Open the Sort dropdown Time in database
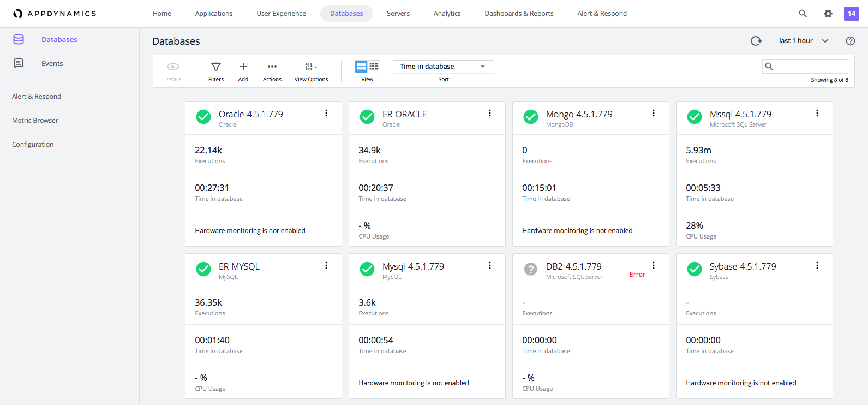Viewport: 868px width, 405px height. [x=444, y=67]
